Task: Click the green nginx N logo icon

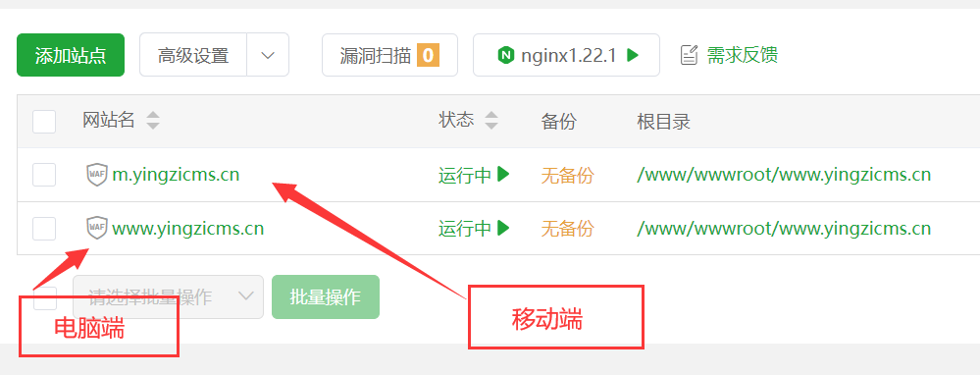Action: click(x=505, y=55)
